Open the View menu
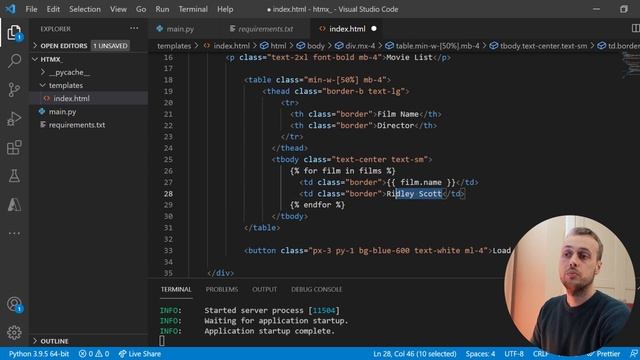This screenshot has width=640, height=360. pyautogui.click(x=118, y=9)
